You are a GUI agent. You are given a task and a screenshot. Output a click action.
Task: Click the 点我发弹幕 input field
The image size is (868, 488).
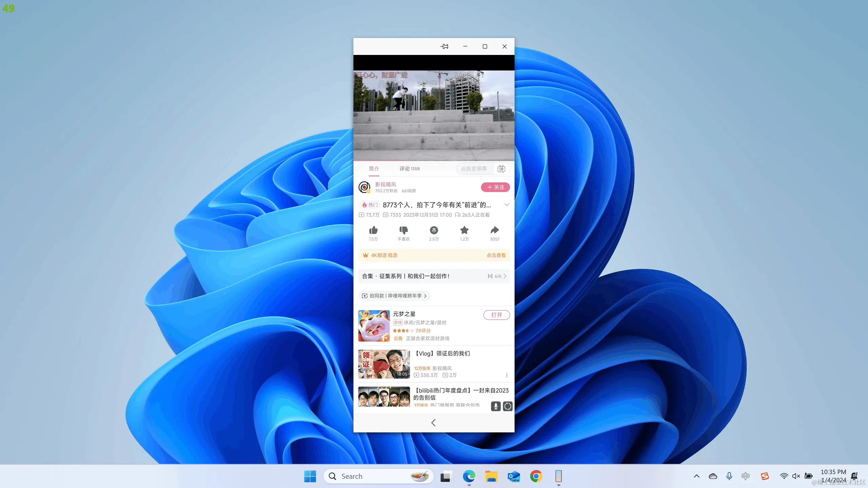(x=474, y=169)
